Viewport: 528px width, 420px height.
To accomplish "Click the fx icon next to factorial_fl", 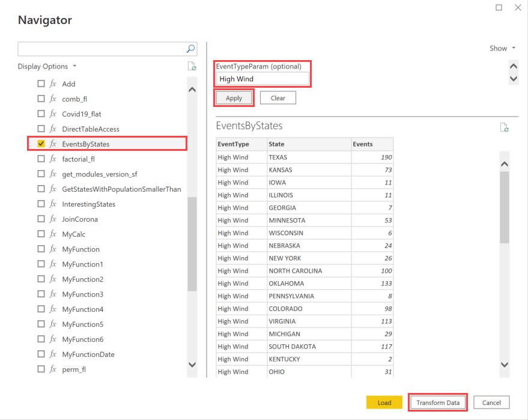I will pyautogui.click(x=53, y=159).
